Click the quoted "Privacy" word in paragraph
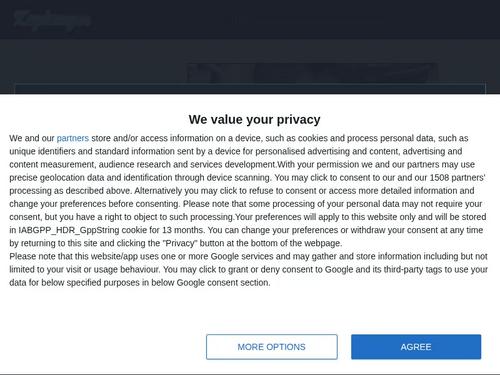500x375 pixels. 179,243
